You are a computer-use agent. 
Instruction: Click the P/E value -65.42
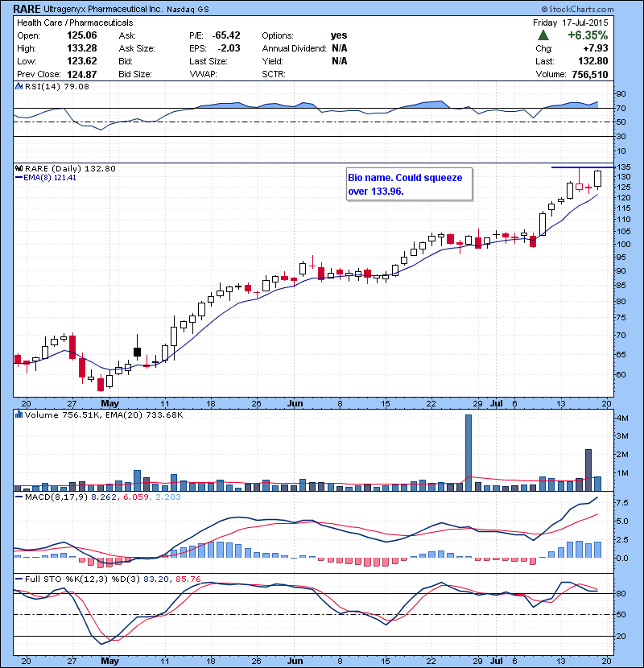pos(226,35)
